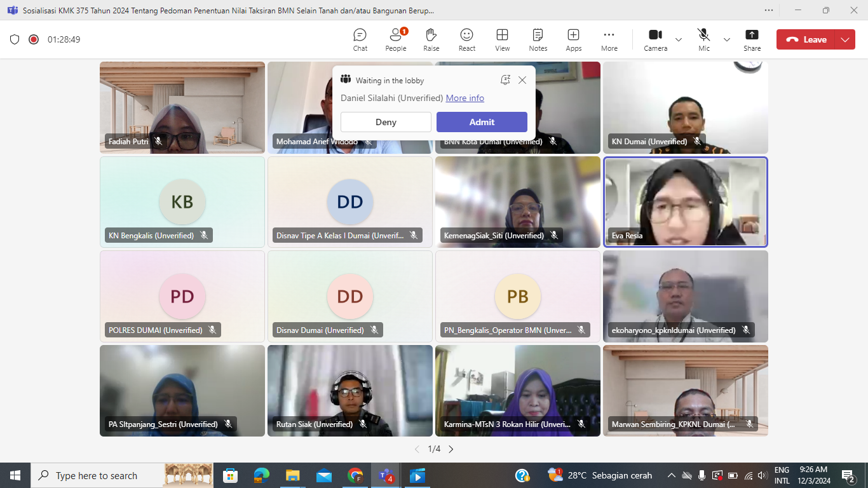Open the More actions menu
The image size is (868, 488).
pos(609,39)
